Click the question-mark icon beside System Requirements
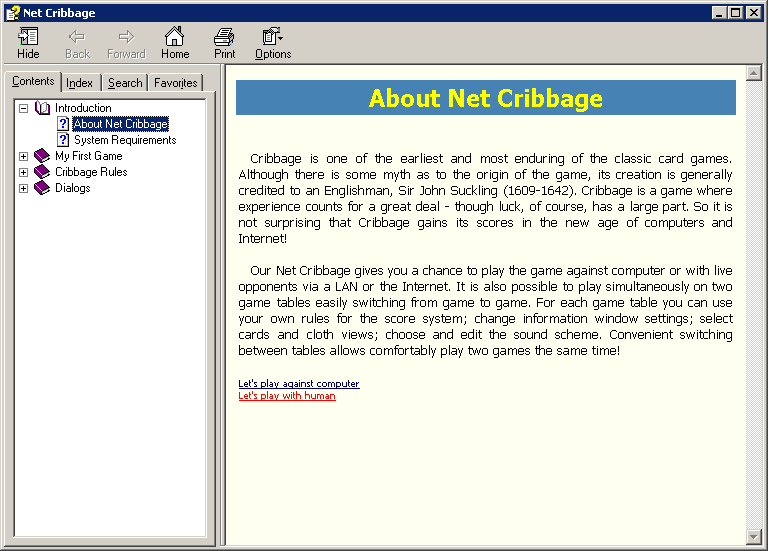Screen dimensions: 768x551 (x=63, y=140)
